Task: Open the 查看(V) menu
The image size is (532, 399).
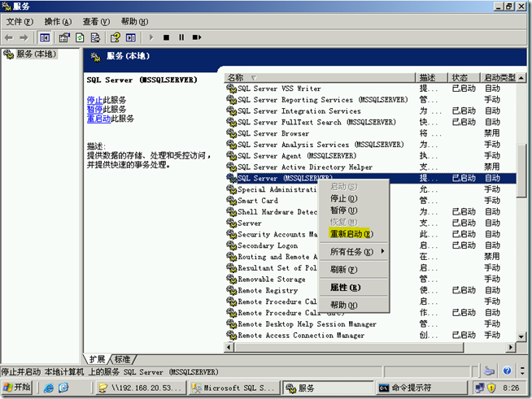Action: pyautogui.click(x=96, y=22)
